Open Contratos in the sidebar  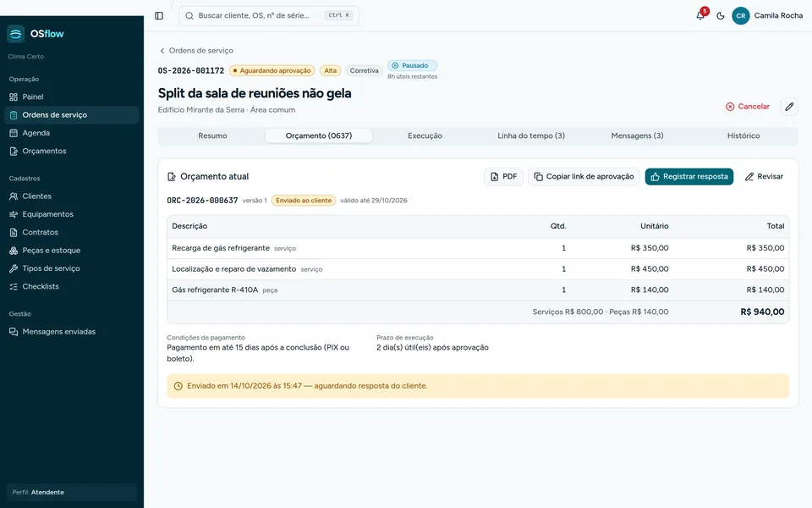click(x=71, y=232)
